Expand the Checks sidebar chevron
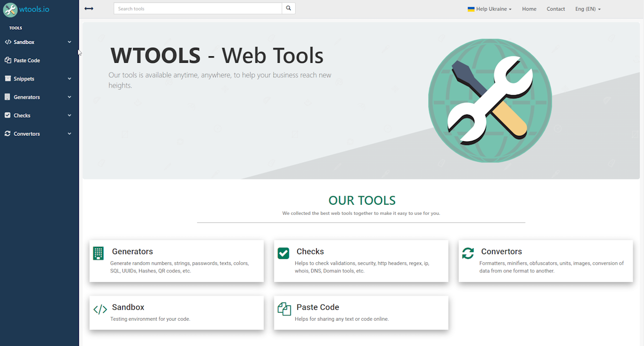Viewport: 644px width, 346px height. pyautogui.click(x=69, y=116)
